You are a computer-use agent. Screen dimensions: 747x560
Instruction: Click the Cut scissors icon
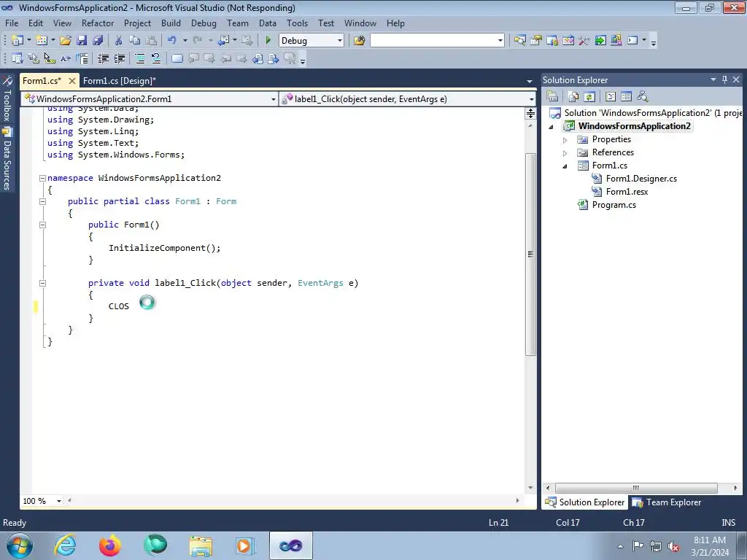click(x=119, y=41)
